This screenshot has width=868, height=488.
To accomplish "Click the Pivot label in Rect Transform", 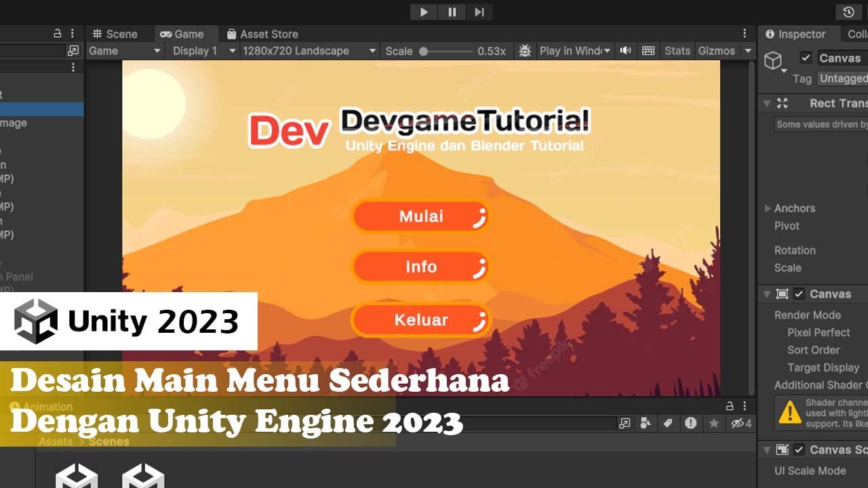I will [x=787, y=226].
